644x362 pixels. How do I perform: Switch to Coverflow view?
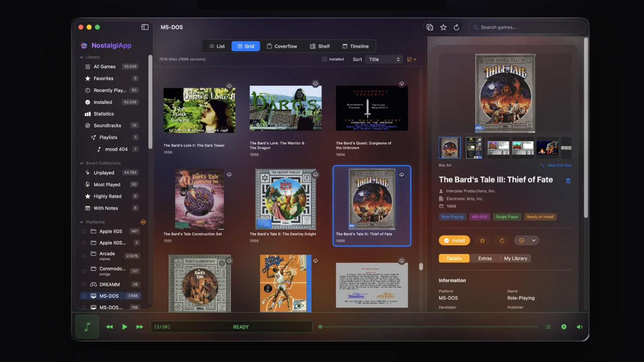pos(282,46)
